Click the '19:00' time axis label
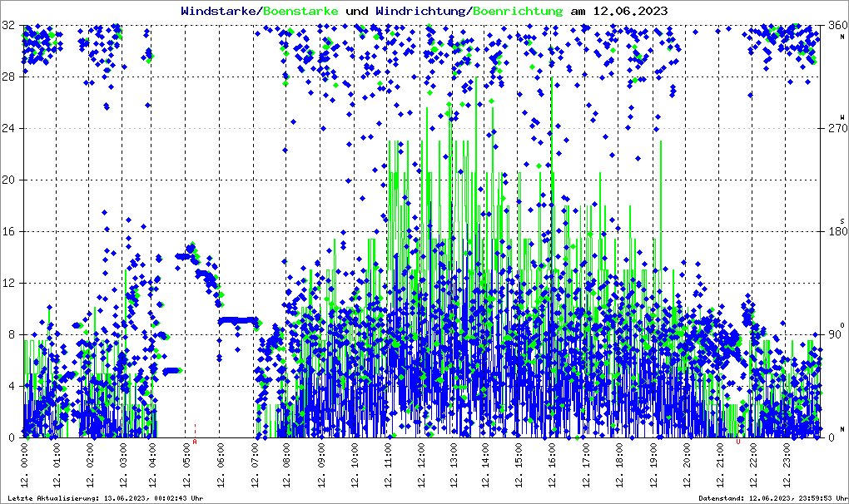The image size is (849, 504). (654, 457)
